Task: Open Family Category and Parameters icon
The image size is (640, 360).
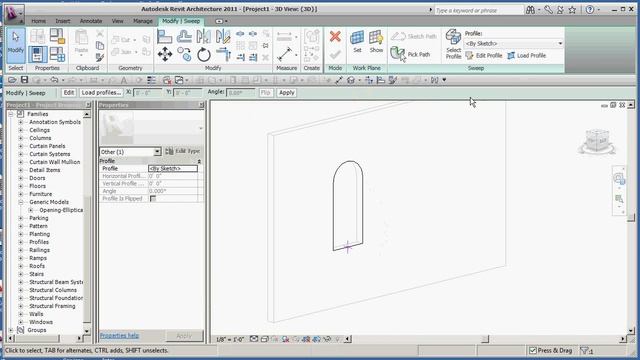Action: coord(57,36)
